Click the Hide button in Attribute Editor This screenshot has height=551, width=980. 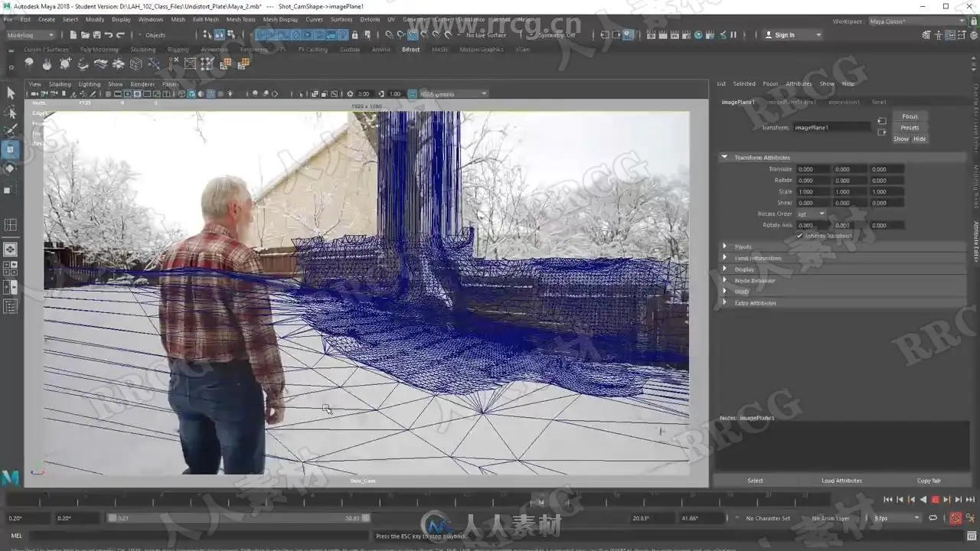[920, 139]
